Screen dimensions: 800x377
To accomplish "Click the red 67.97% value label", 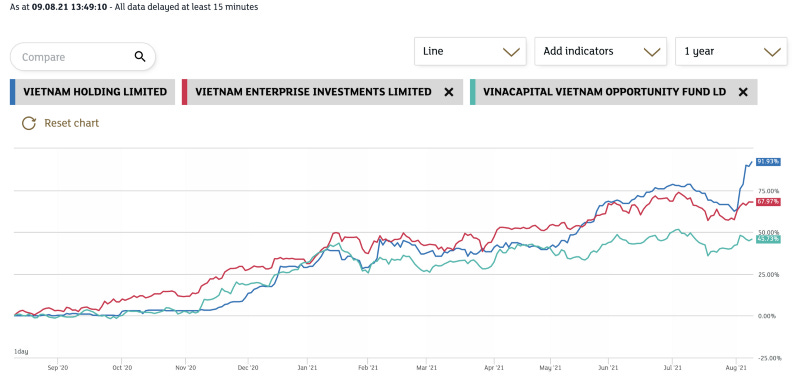I will [x=768, y=202].
